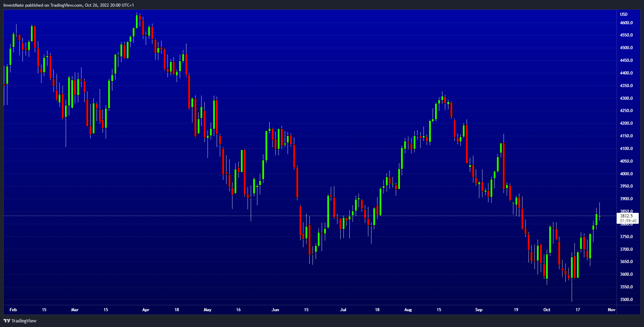Click the Mar label on time axis
Viewport: 644px width, 327px height.
point(75,310)
